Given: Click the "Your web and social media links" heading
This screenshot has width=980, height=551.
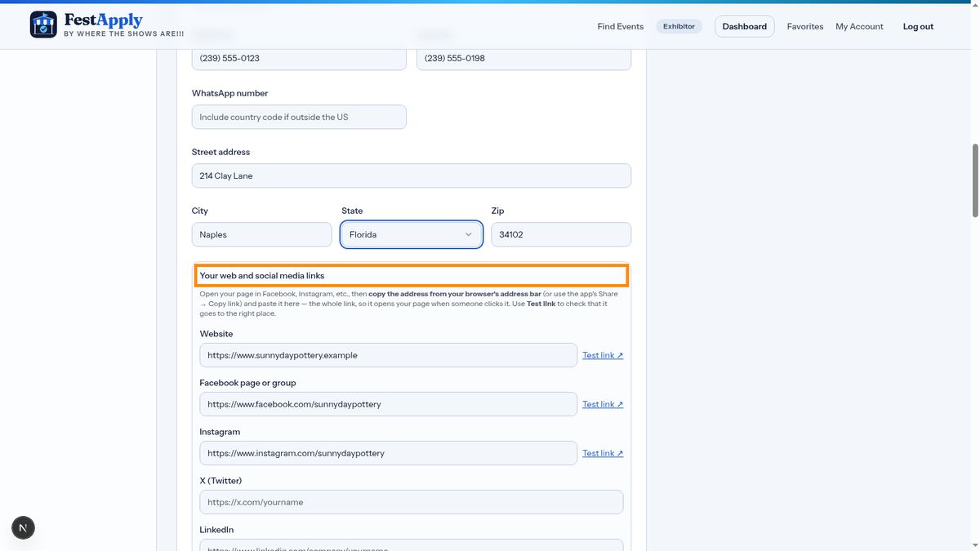Looking at the screenshot, I should tap(262, 276).
